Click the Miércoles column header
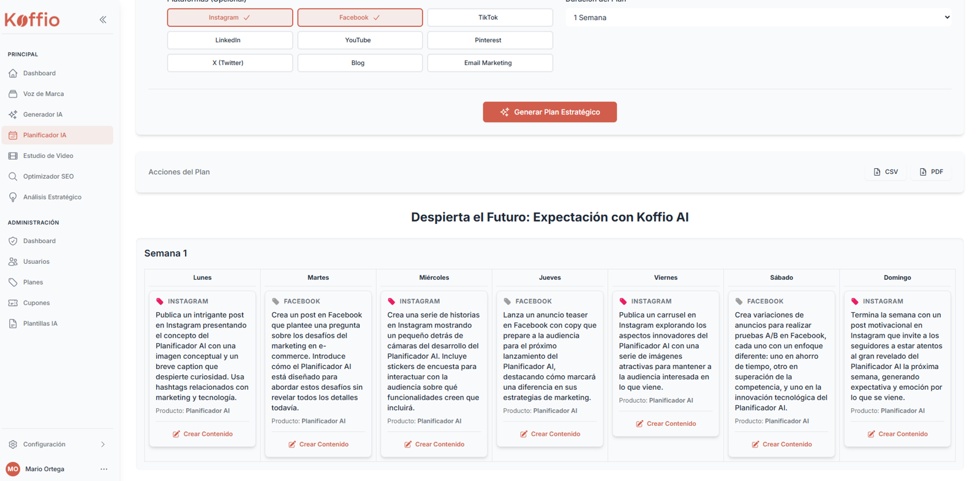Screen dimensions: 980x481 click(434, 278)
